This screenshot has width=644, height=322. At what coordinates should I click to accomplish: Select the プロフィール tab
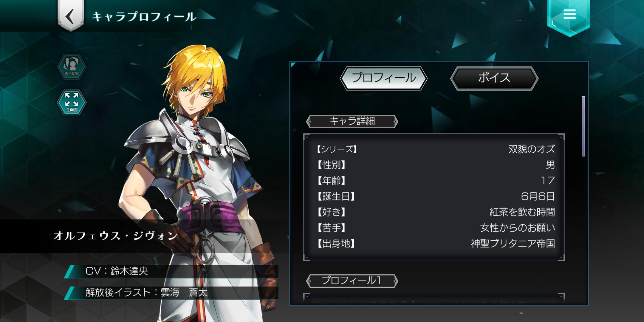(384, 78)
